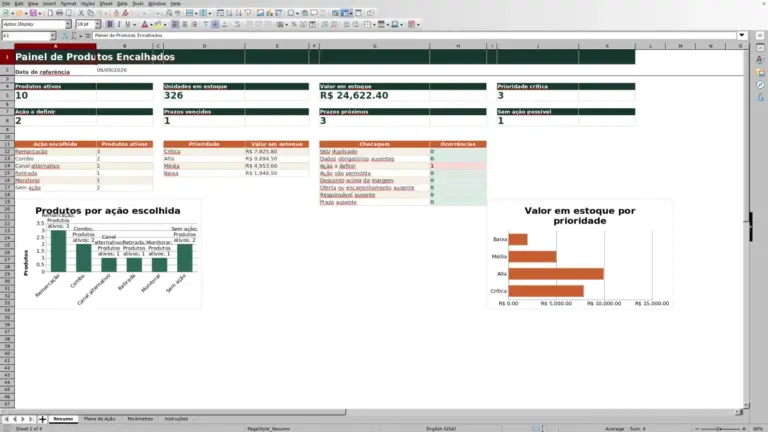The height and width of the screenshot is (432, 768).
Task: Click the Align right icon
Action: point(194,24)
